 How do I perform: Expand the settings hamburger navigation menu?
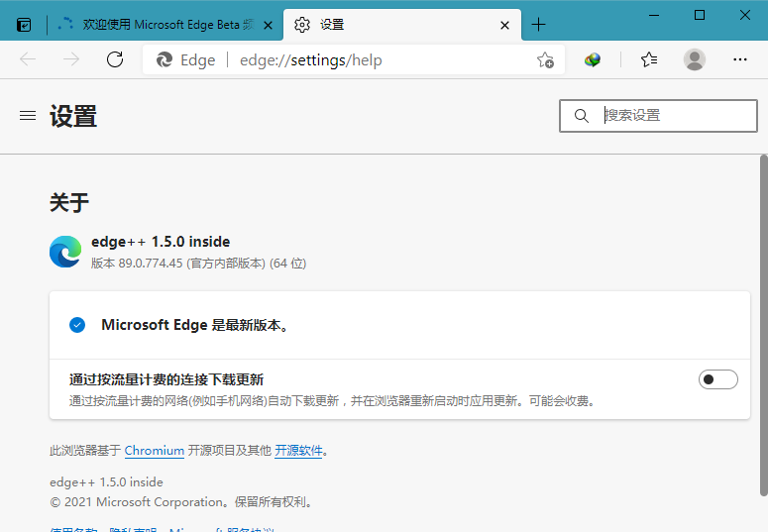tap(28, 116)
